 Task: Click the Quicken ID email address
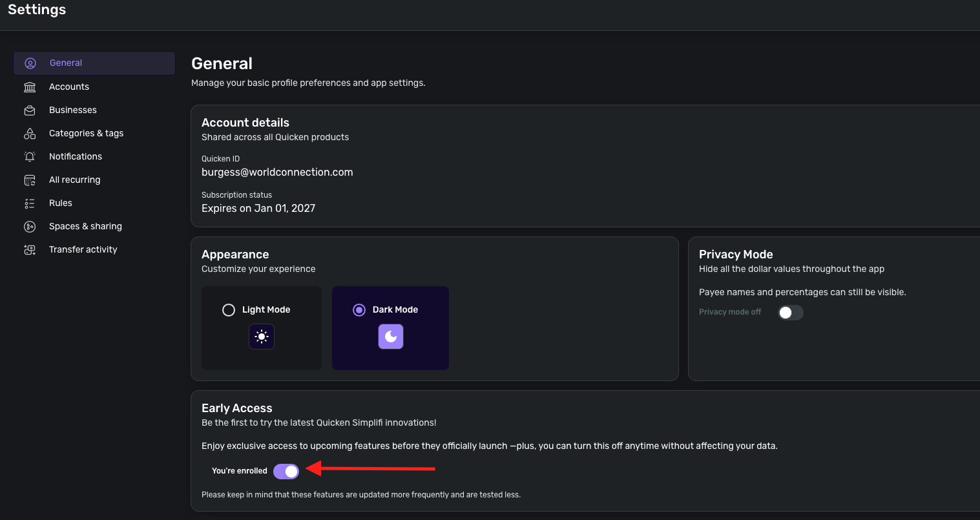pos(277,172)
